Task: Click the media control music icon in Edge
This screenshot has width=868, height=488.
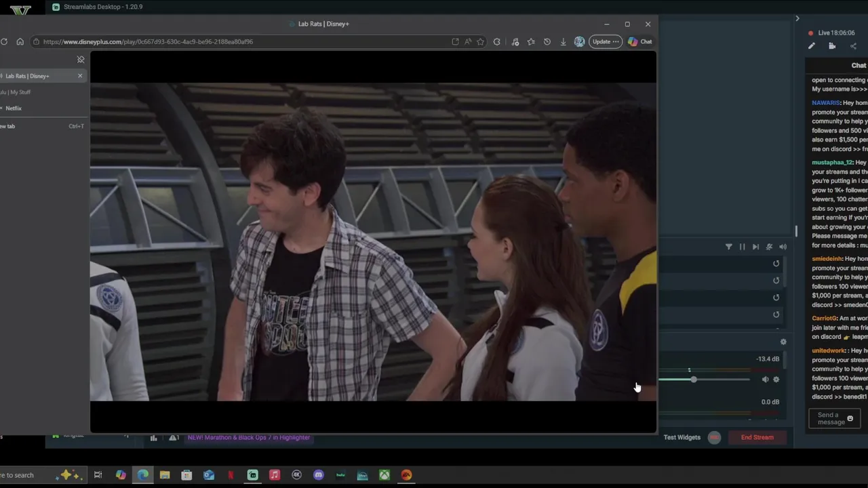Action: 515,41
